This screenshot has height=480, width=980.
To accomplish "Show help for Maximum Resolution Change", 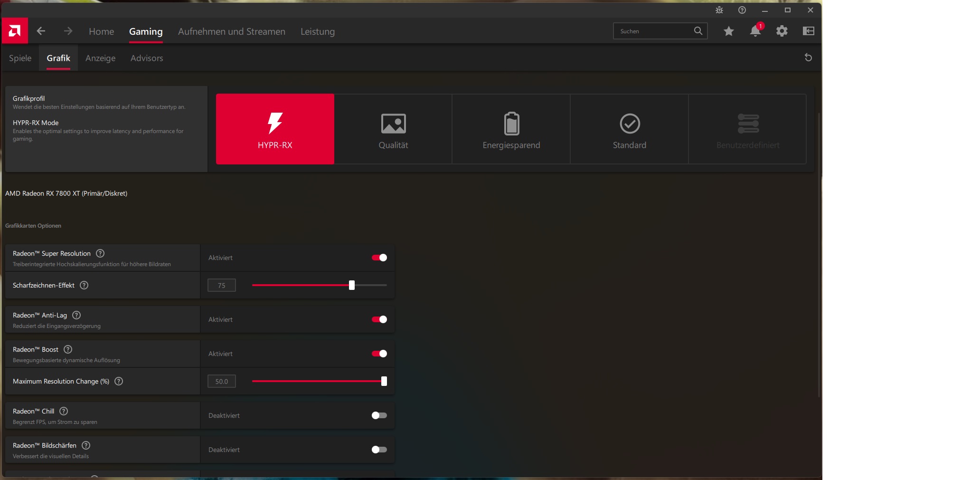I will coord(119,381).
